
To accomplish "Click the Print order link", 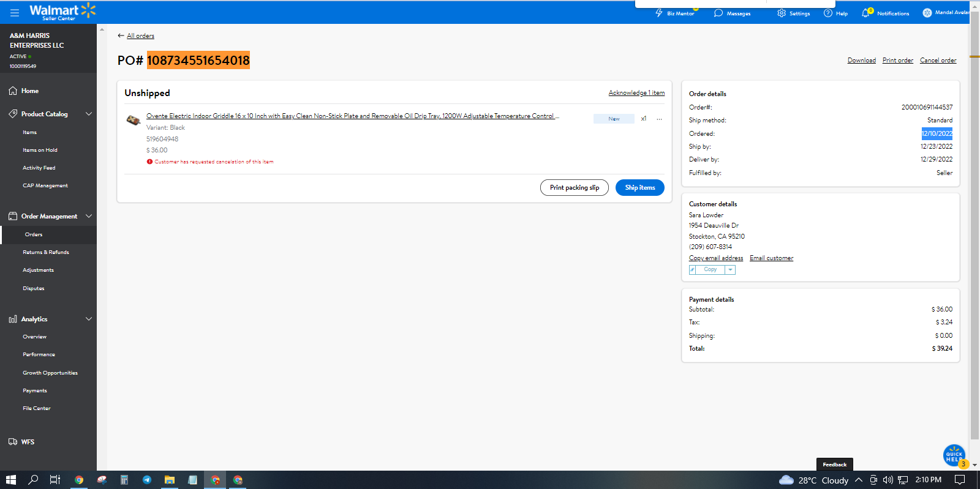I will click(898, 60).
